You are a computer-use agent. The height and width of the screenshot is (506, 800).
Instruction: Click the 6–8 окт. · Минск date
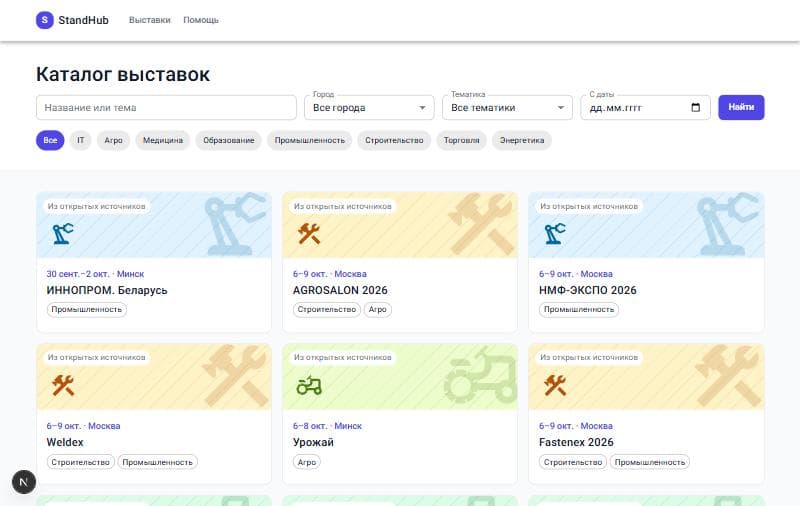click(328, 426)
